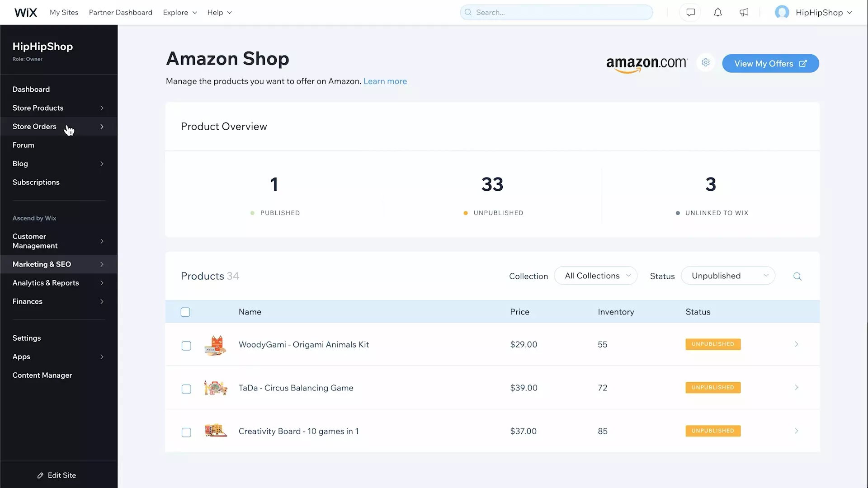Click the Wix logo
This screenshot has width=868, height=488.
point(26,13)
